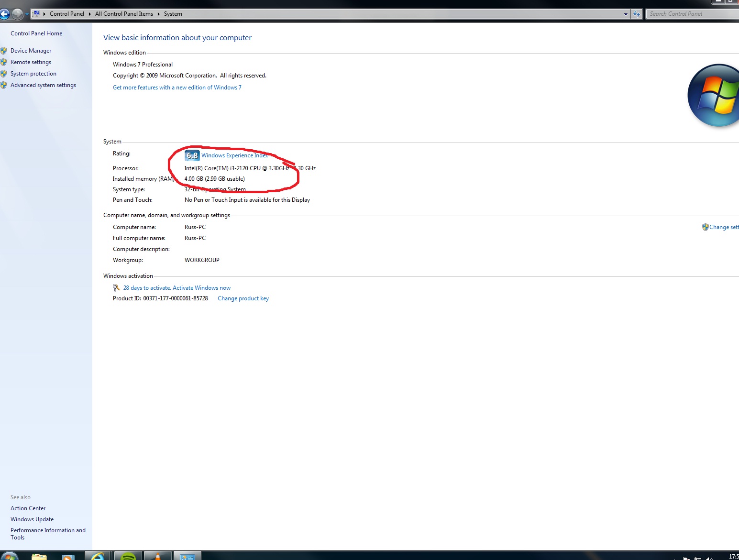The height and width of the screenshot is (560, 739).
Task: Expand the chevron before Control Panel breadcrumb
Action: [44, 14]
